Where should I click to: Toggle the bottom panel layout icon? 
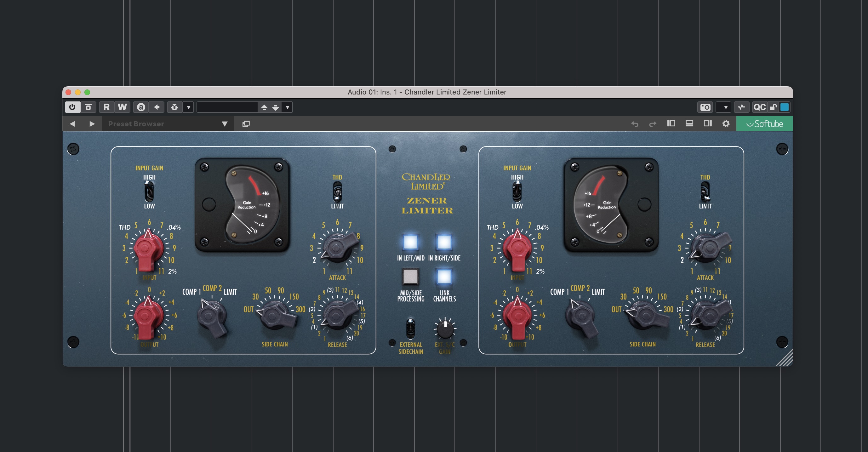[689, 123]
